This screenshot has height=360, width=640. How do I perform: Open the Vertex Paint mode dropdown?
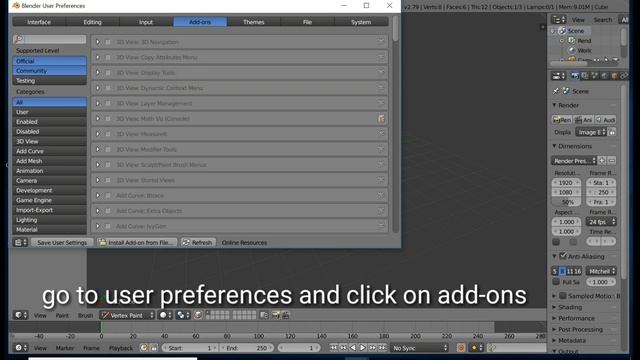pos(127,315)
